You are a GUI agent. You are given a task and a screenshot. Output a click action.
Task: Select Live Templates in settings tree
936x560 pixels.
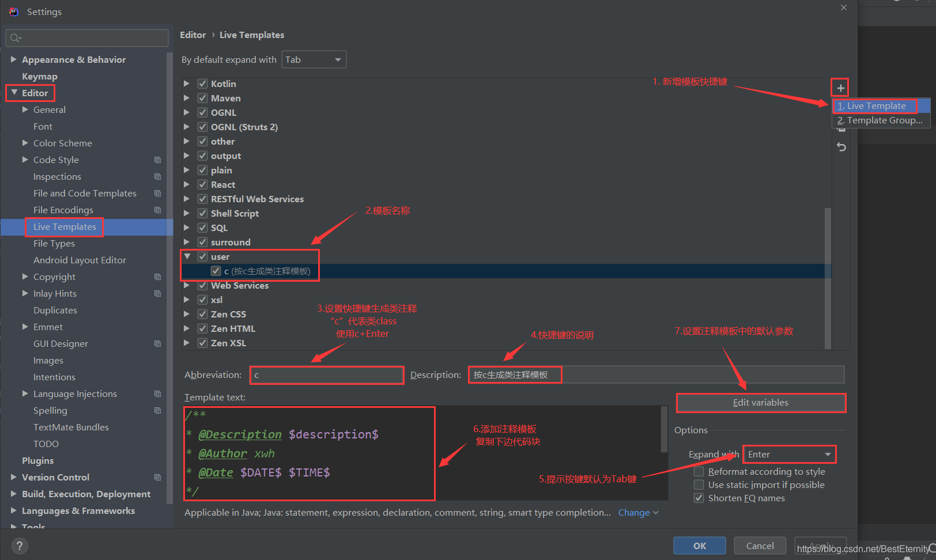click(x=65, y=227)
